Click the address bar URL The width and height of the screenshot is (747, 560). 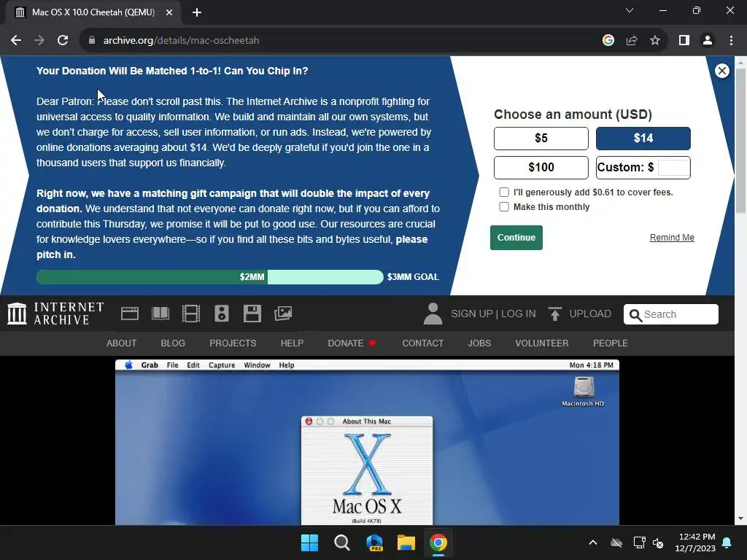point(181,41)
